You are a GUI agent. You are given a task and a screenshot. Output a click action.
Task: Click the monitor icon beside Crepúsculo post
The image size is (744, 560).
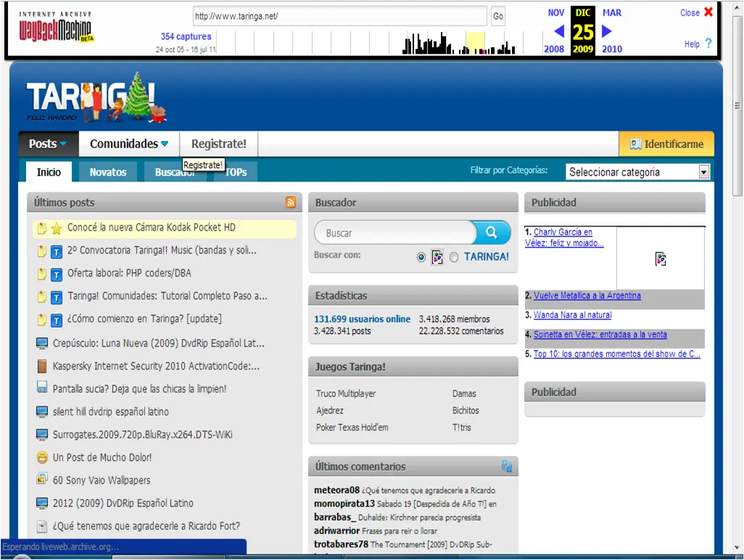(42, 343)
